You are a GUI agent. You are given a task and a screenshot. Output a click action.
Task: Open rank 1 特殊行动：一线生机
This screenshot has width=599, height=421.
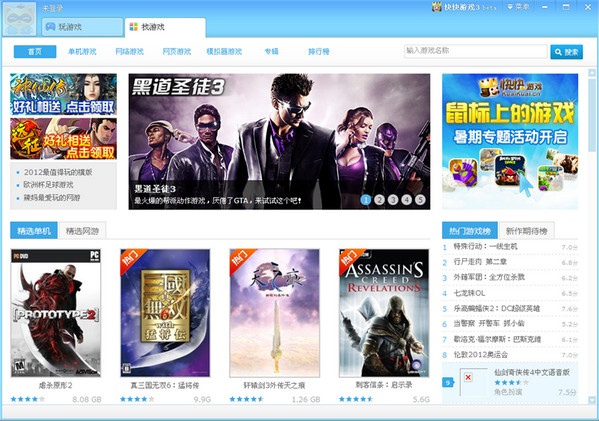(x=486, y=247)
